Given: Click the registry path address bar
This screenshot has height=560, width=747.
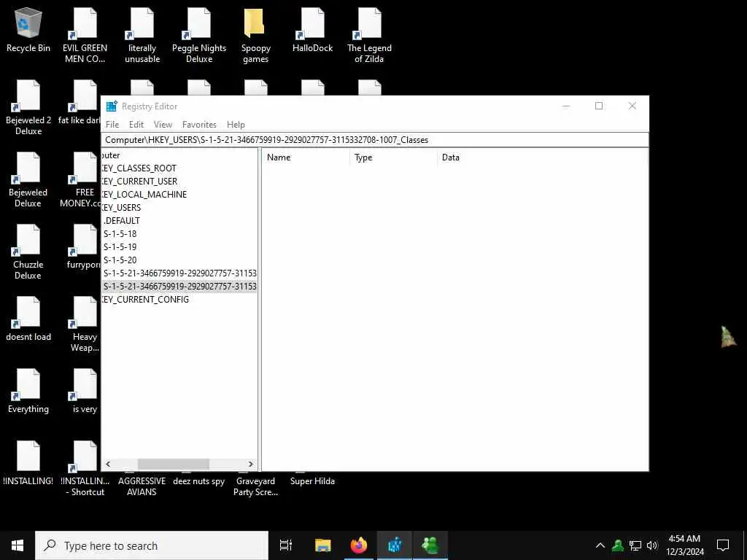Looking at the screenshot, I should click(x=374, y=139).
